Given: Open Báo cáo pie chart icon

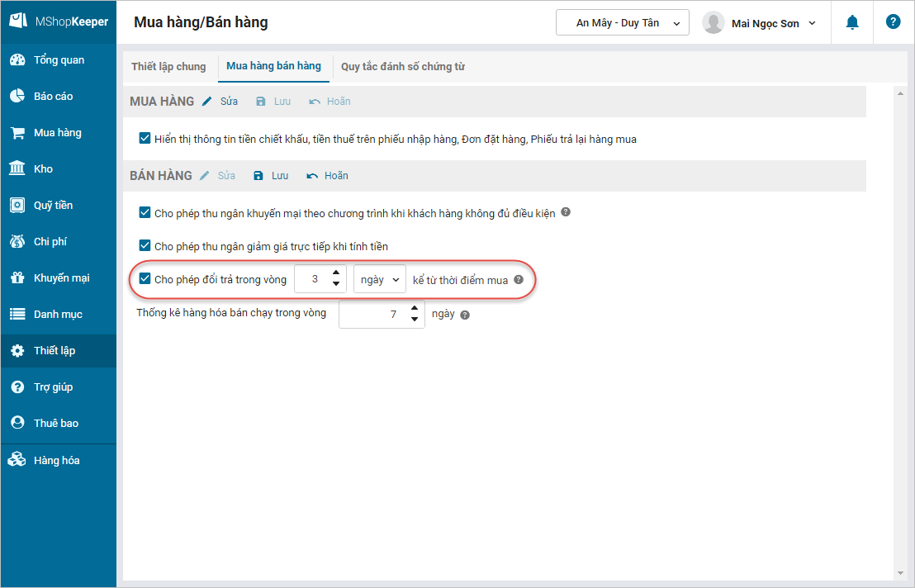Looking at the screenshot, I should point(17,96).
